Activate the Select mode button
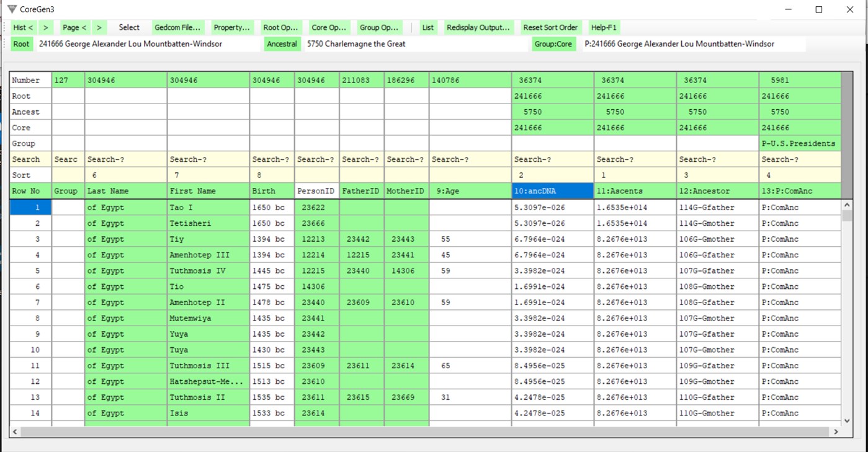Image resolution: width=868 pixels, height=452 pixels. pyautogui.click(x=128, y=27)
